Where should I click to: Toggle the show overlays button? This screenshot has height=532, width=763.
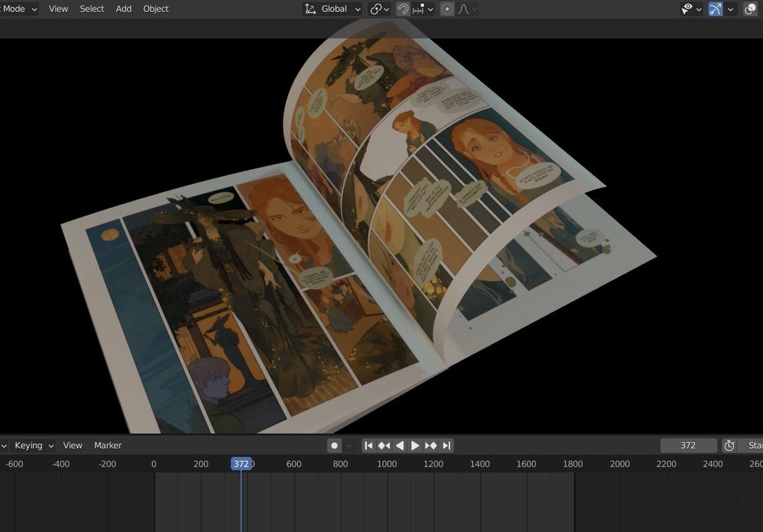(750, 9)
